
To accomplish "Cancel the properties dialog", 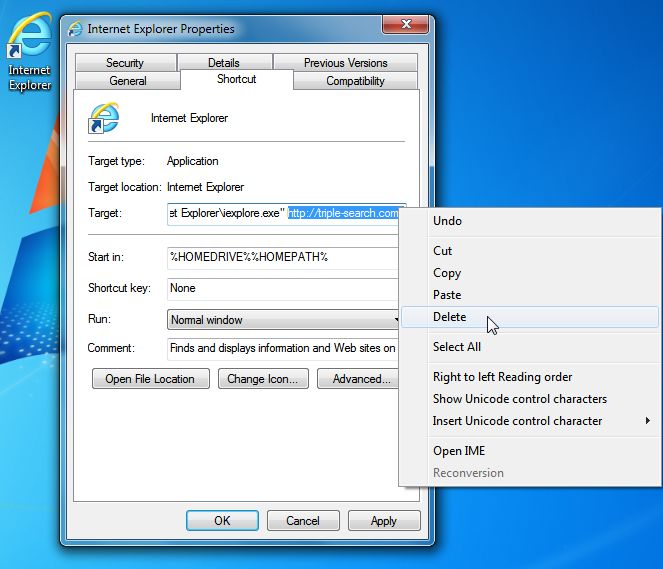I will 303,520.
